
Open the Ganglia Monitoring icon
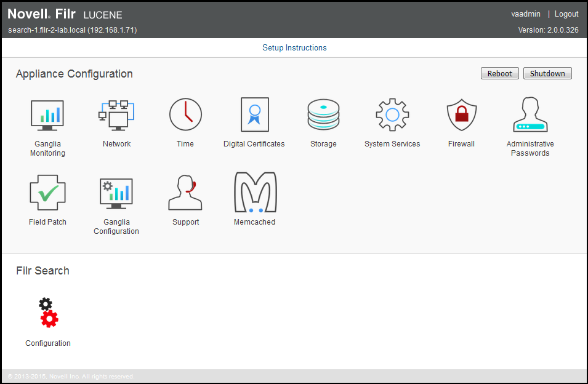(47, 116)
